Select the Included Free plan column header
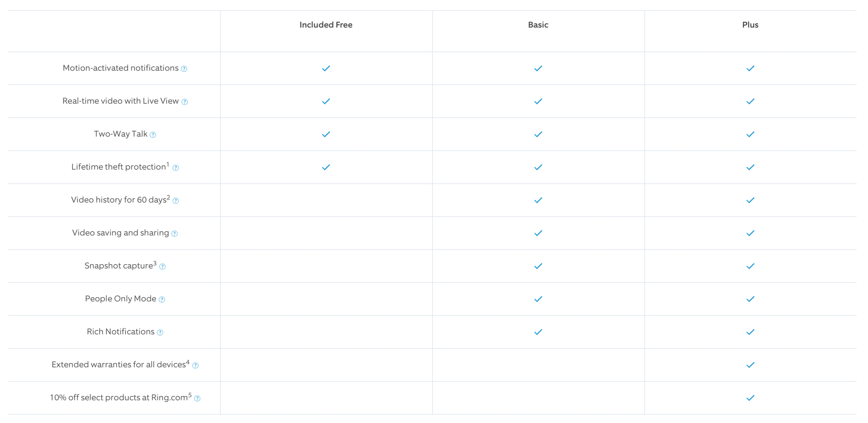The width and height of the screenshot is (868, 423). point(326,25)
